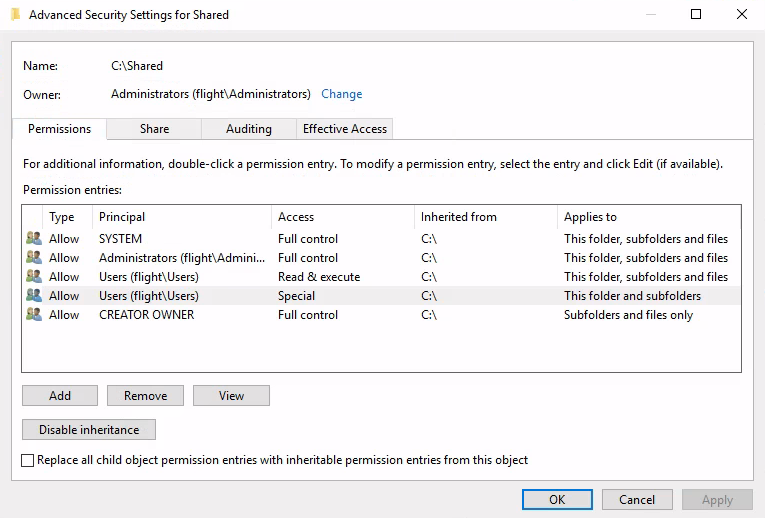
Task: Confirm with the OK button
Action: pyautogui.click(x=557, y=499)
